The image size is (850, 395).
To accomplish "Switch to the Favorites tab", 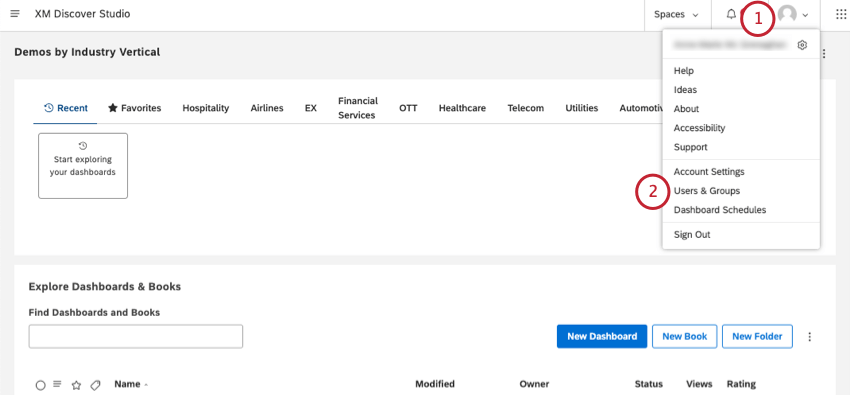I will (134, 108).
